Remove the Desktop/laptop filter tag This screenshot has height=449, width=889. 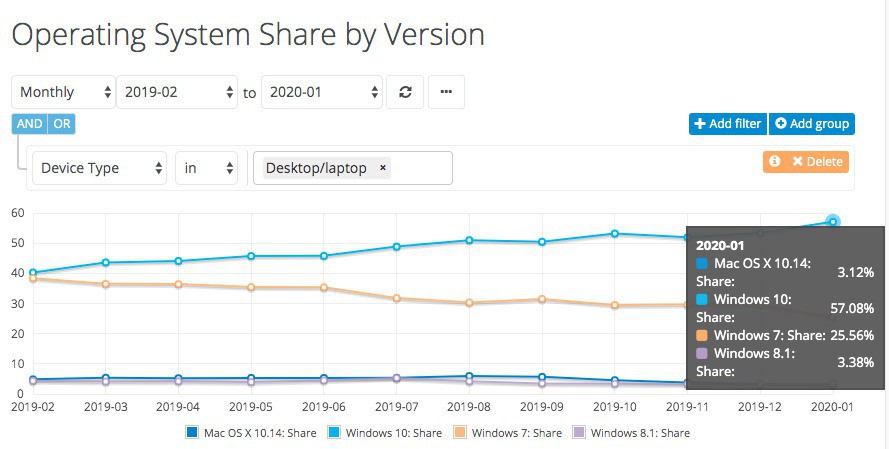(383, 168)
